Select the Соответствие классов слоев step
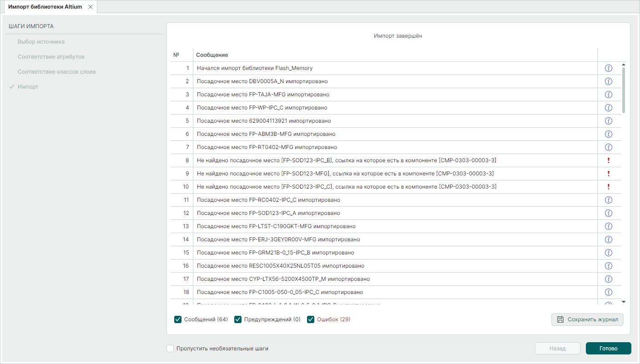Image resolution: width=640 pixels, height=364 pixels. tap(57, 72)
